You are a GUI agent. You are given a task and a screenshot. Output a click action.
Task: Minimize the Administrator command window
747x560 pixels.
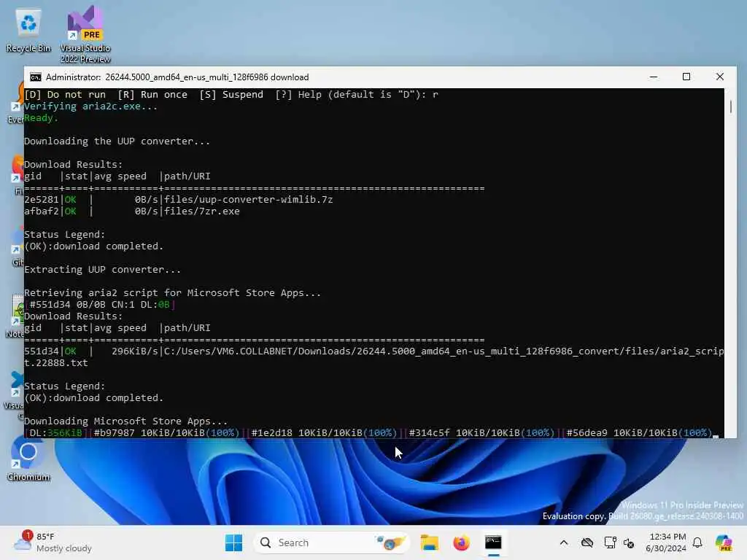pyautogui.click(x=654, y=77)
